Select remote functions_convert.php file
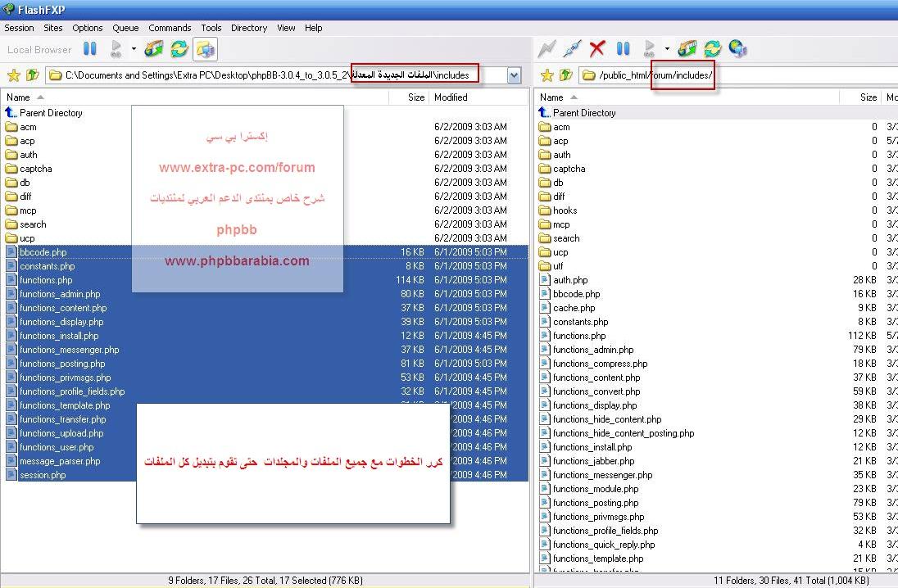The height and width of the screenshot is (588, 898). 596,391
